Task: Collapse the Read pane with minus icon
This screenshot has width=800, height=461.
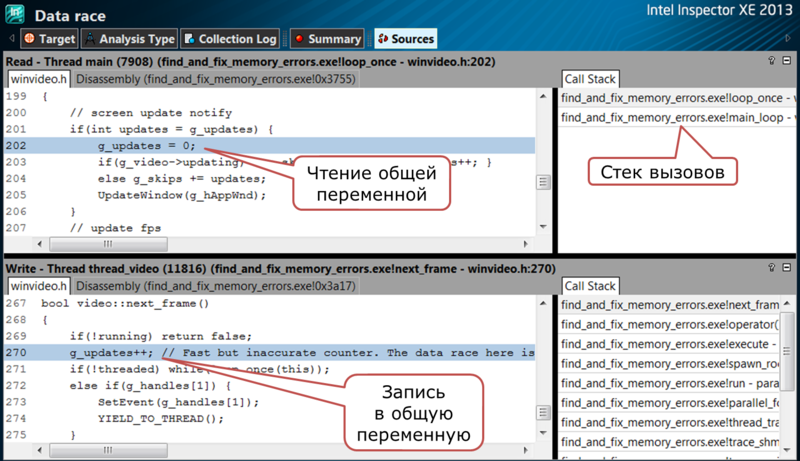Action: [x=787, y=61]
